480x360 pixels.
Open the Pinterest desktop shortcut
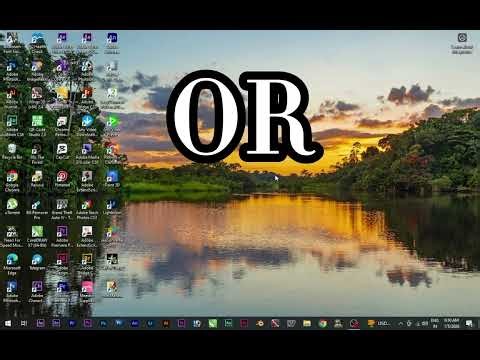(x=62, y=179)
